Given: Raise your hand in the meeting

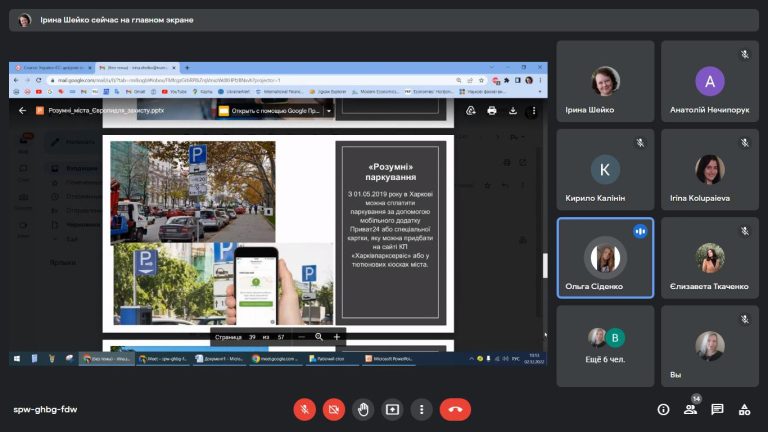Looking at the screenshot, I should click(363, 409).
